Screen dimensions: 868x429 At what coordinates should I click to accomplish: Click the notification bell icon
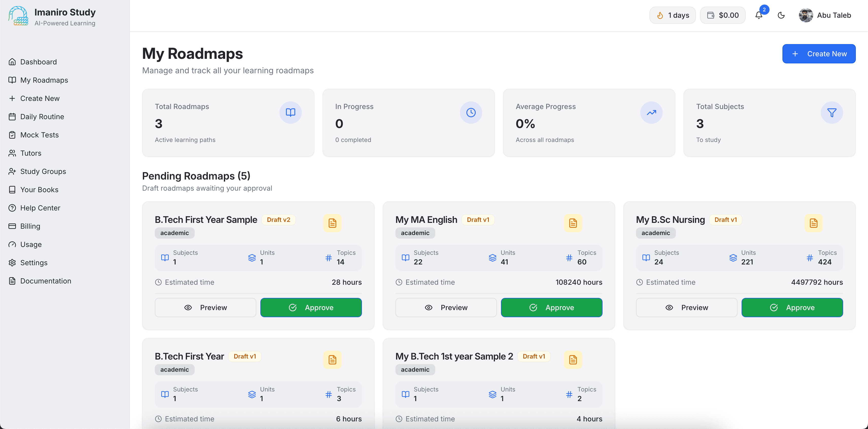(x=759, y=15)
